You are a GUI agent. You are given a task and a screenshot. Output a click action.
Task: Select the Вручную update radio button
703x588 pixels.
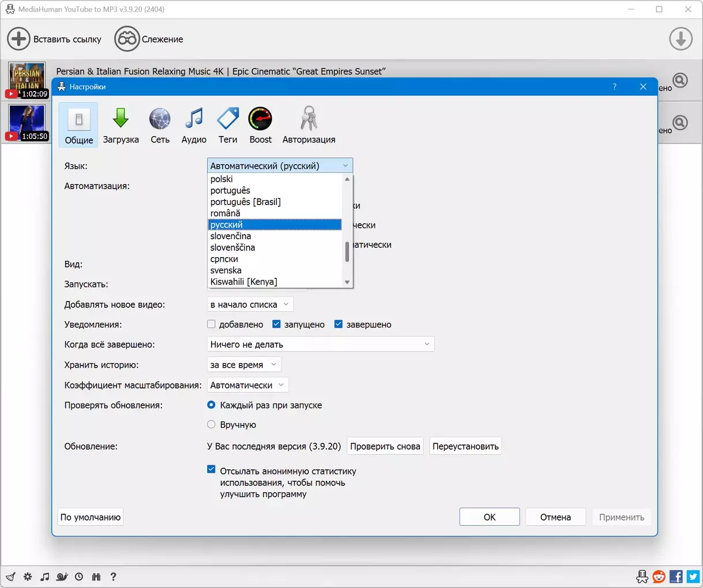pyautogui.click(x=212, y=425)
